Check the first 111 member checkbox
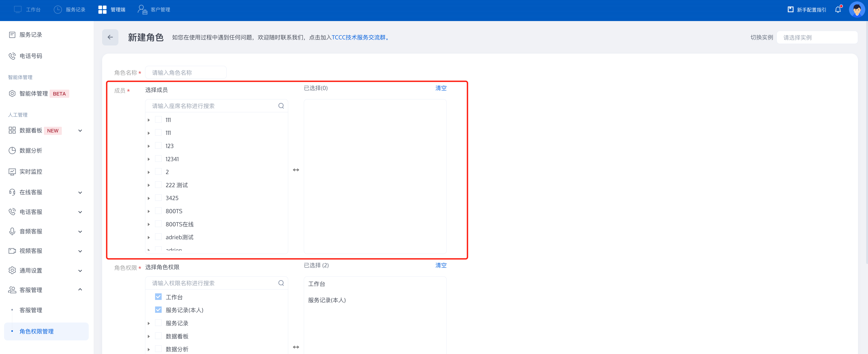The height and width of the screenshot is (354, 868). click(x=158, y=120)
